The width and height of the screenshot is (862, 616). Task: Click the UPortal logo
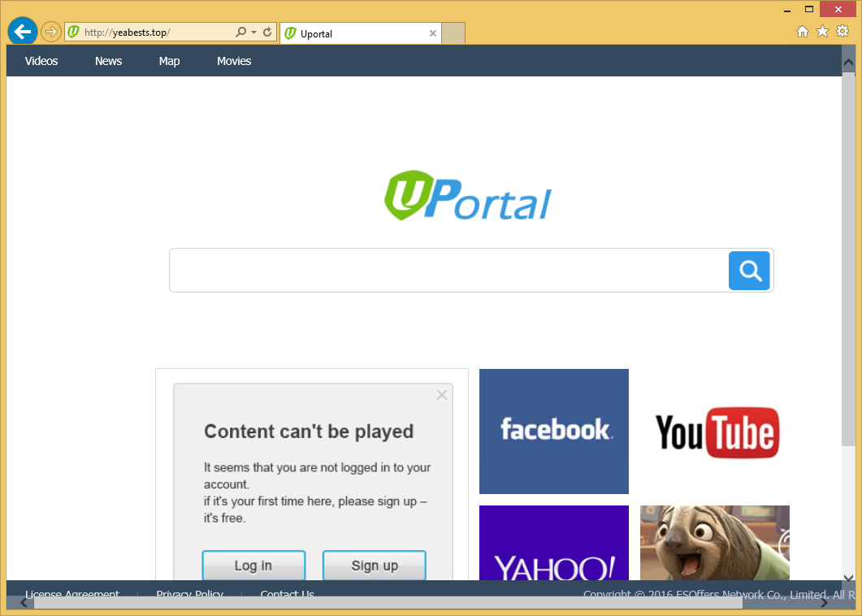[x=467, y=196]
